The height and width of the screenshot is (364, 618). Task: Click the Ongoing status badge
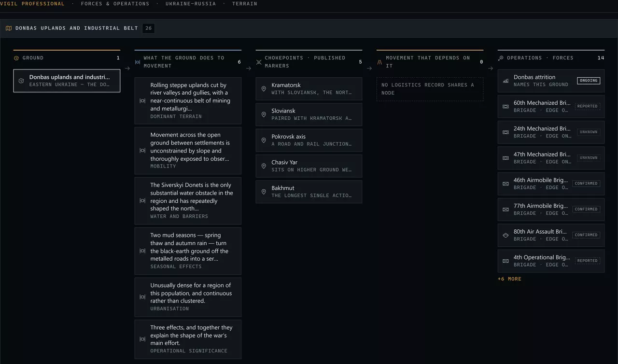point(589,81)
